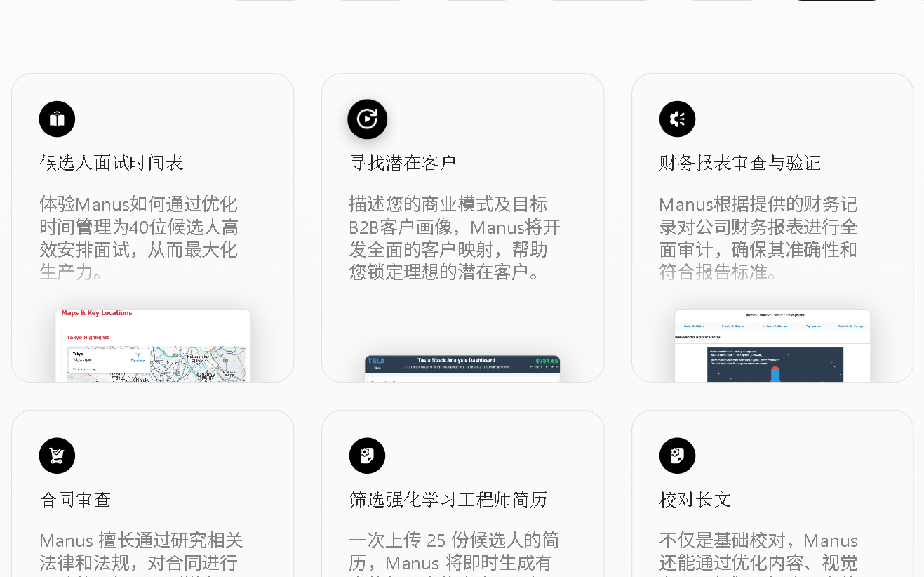Open the 校对长文 card title
This screenshot has width=924, height=577.
click(x=695, y=500)
